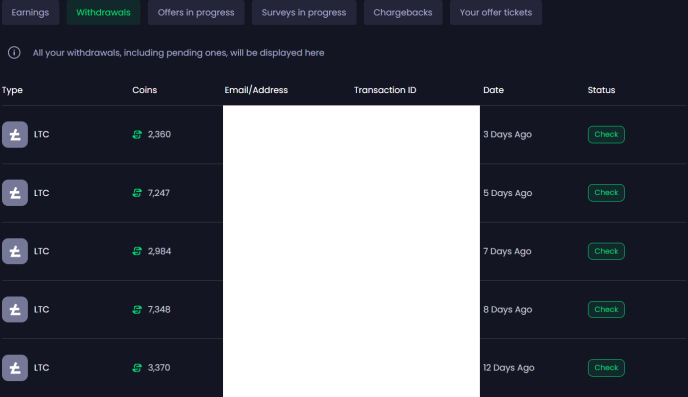Click Litecoin icon in 7,247 row
The width and height of the screenshot is (688, 397).
point(15,193)
